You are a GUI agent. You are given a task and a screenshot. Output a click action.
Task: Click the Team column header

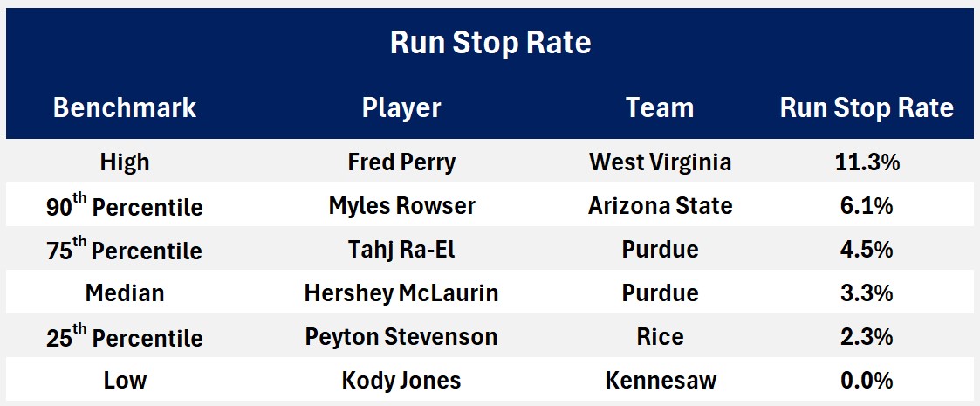[660, 107]
